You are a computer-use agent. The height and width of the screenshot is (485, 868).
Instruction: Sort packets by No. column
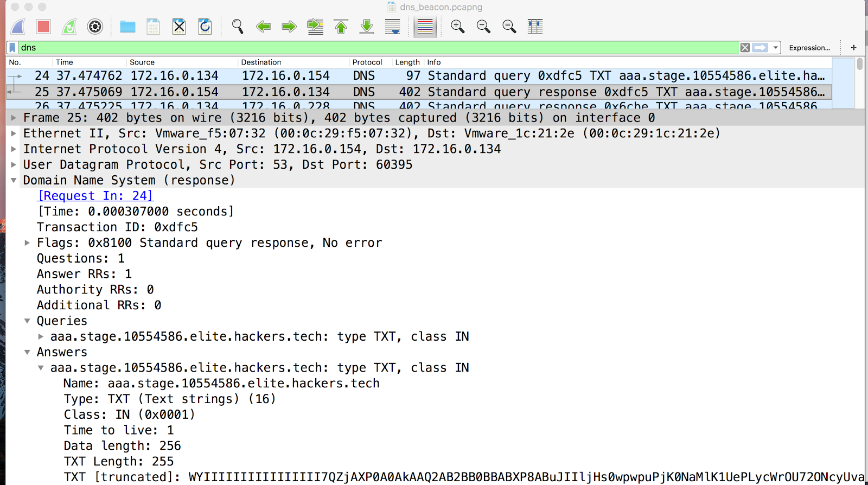pos(29,62)
